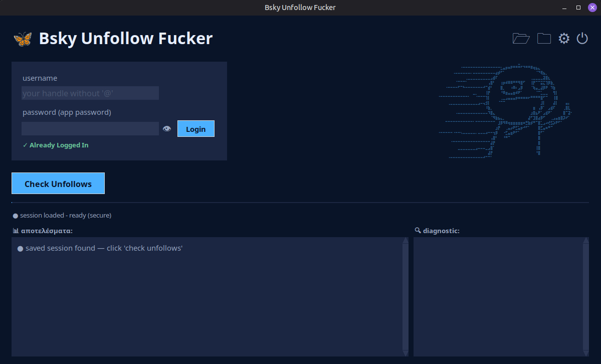601x364 pixels.
Task: Click the ASCII art mascot image
Action: 505,111
